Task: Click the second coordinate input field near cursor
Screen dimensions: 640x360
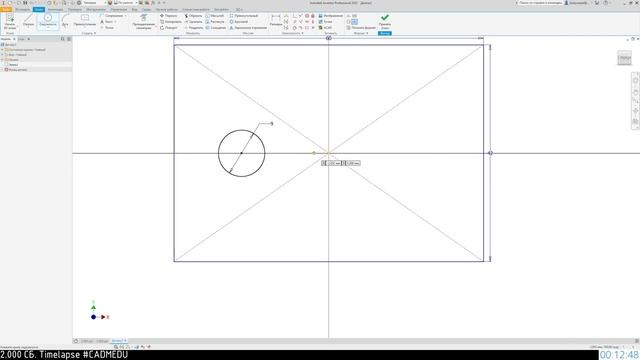Action: click(x=353, y=163)
